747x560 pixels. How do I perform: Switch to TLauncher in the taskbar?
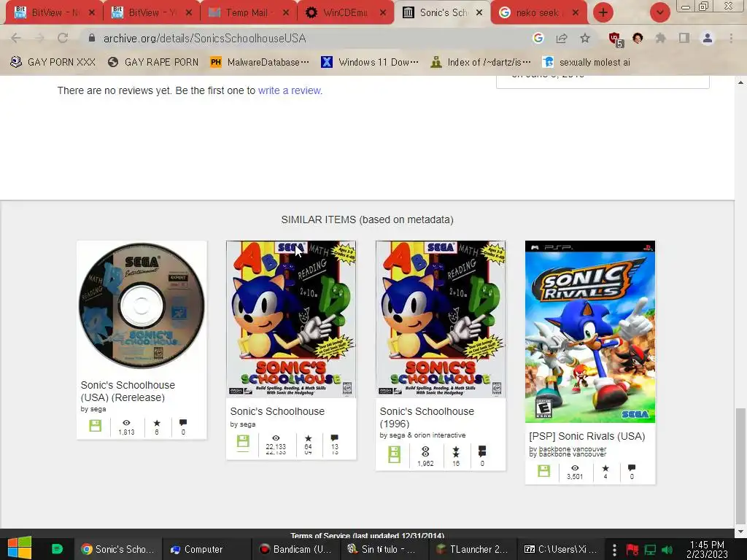(x=473, y=549)
